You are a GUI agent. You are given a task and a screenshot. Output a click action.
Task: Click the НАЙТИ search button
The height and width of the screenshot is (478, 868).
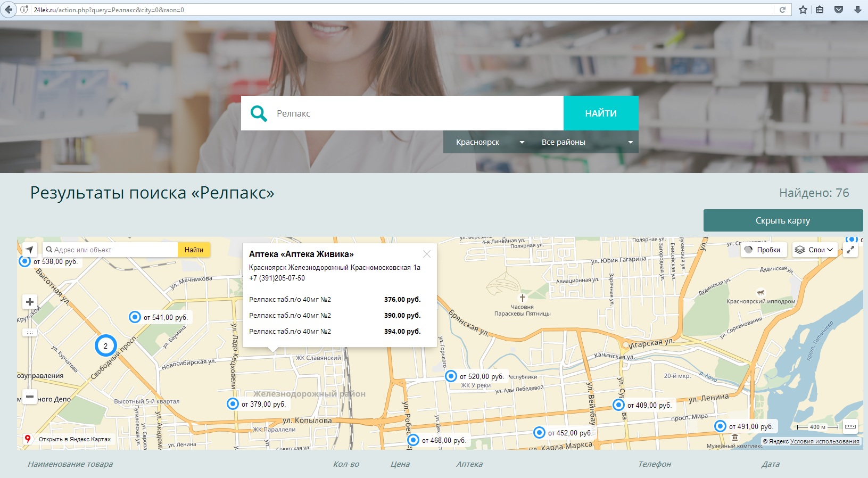601,113
